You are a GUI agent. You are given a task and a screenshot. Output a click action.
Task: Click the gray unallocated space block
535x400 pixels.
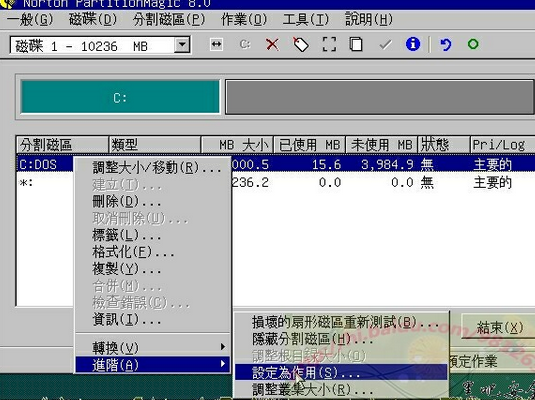click(x=380, y=97)
